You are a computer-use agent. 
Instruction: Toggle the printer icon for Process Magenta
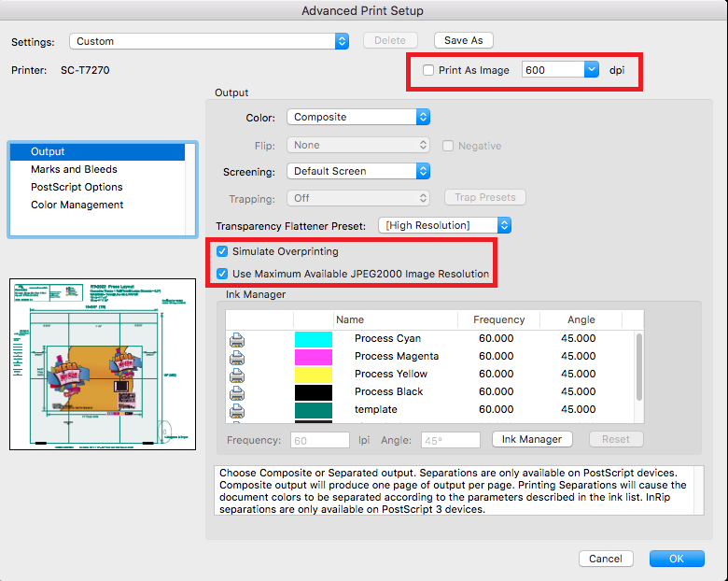coord(237,358)
